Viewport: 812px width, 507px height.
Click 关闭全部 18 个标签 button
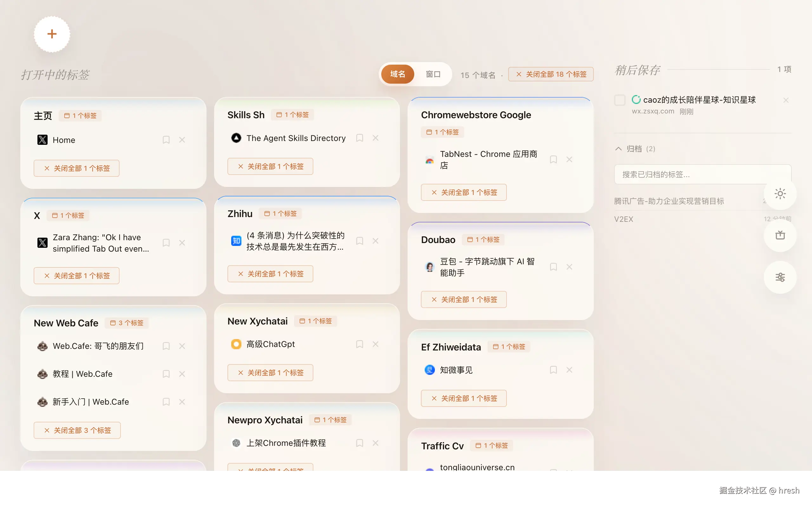point(551,74)
